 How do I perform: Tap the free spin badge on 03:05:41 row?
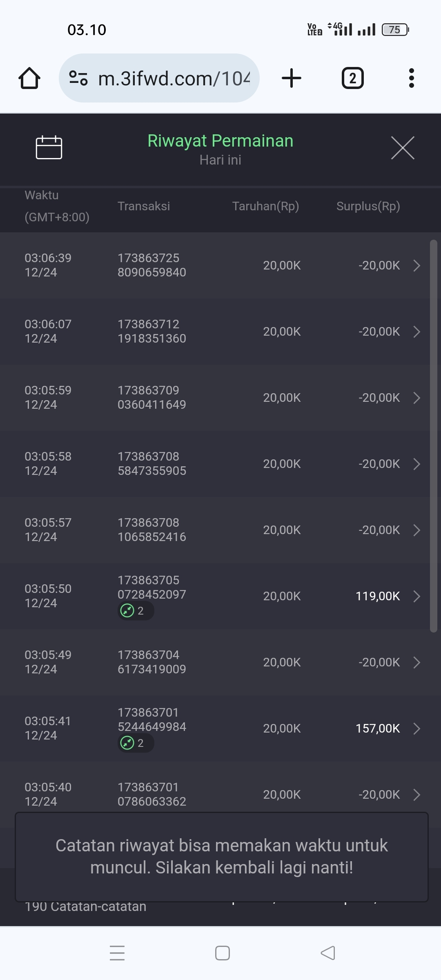coord(136,743)
